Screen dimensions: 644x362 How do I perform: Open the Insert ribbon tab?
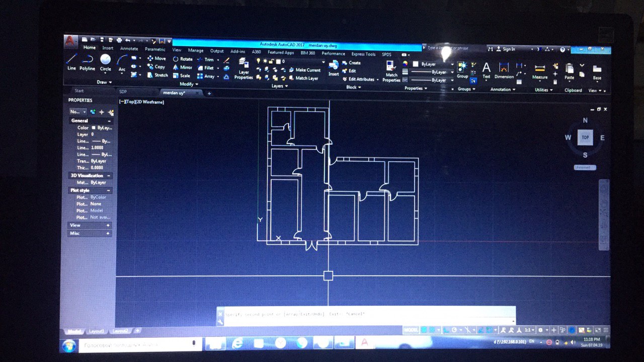(x=108, y=48)
